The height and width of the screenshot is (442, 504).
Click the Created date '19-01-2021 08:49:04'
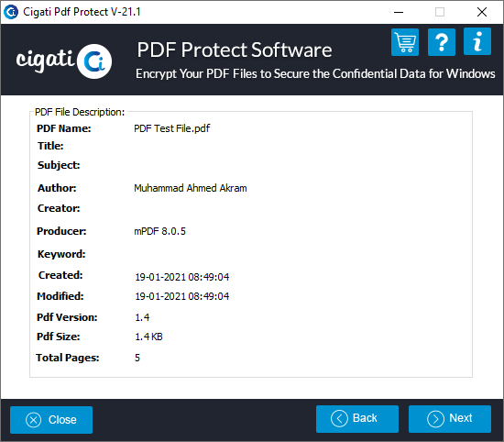pos(182,277)
